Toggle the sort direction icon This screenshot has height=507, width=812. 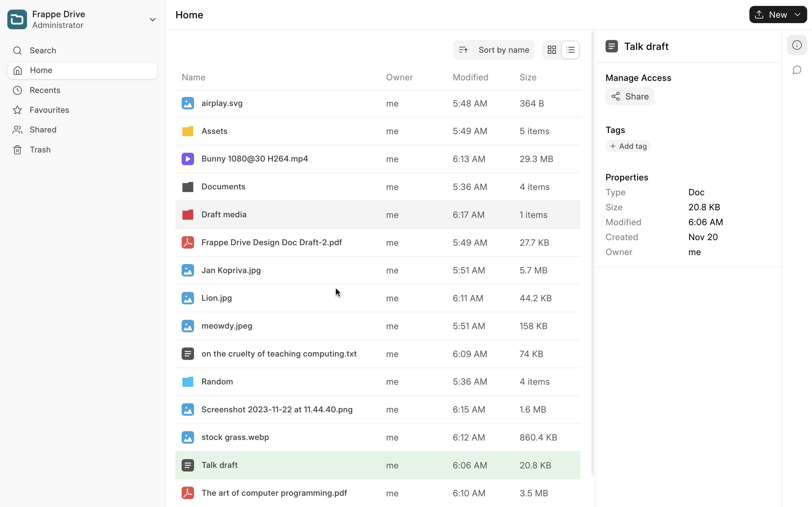463,50
